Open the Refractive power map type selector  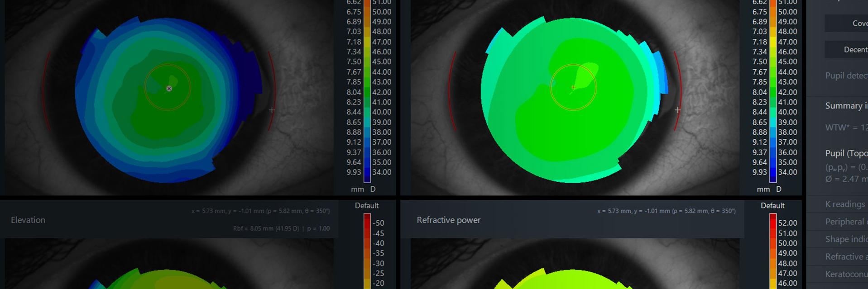tap(448, 220)
